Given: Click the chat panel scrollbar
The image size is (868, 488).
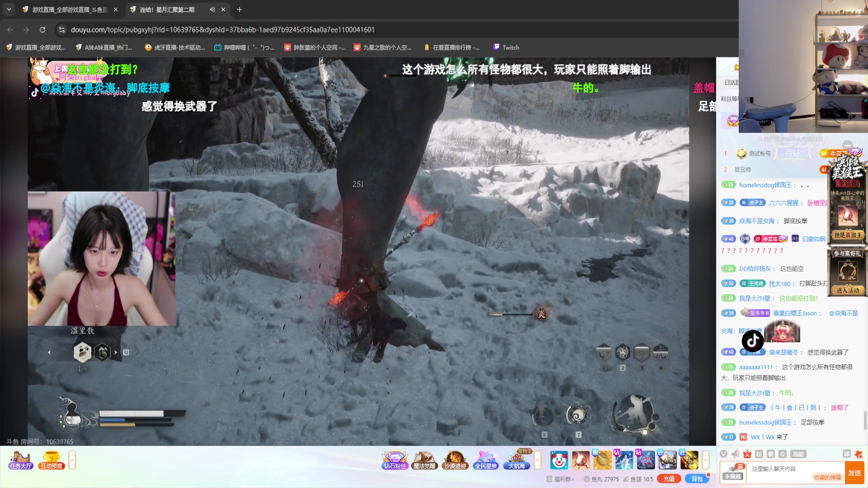Looking at the screenshot, I should (x=865, y=420).
